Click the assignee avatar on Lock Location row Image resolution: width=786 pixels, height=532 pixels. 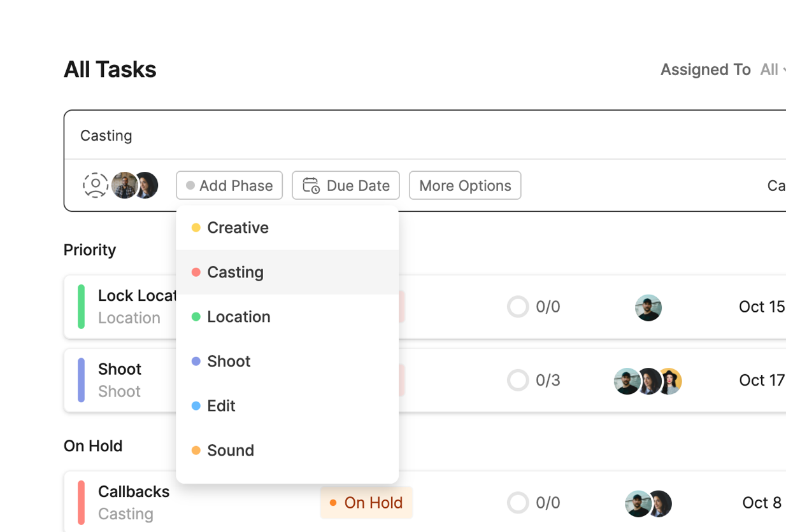tap(648, 307)
